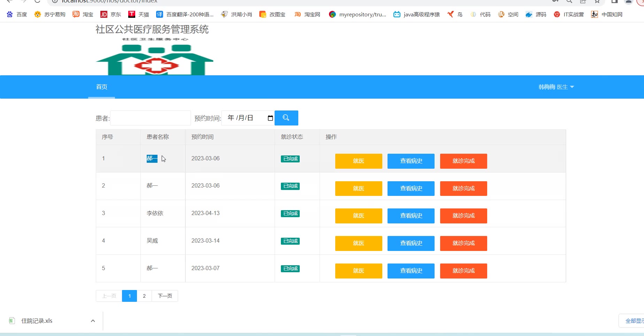Click 查看病史 for row 1
The height and width of the screenshot is (336, 644).
click(411, 161)
